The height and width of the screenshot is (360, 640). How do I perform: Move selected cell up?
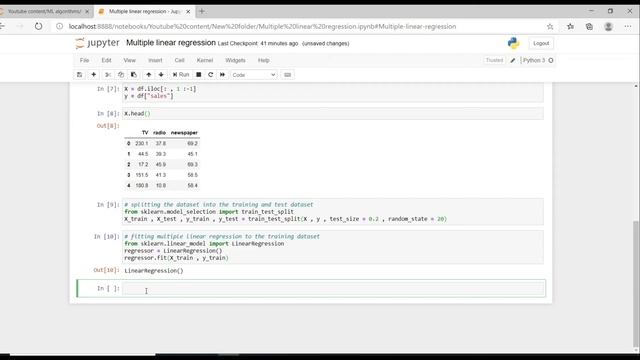pyautogui.click(x=149, y=75)
